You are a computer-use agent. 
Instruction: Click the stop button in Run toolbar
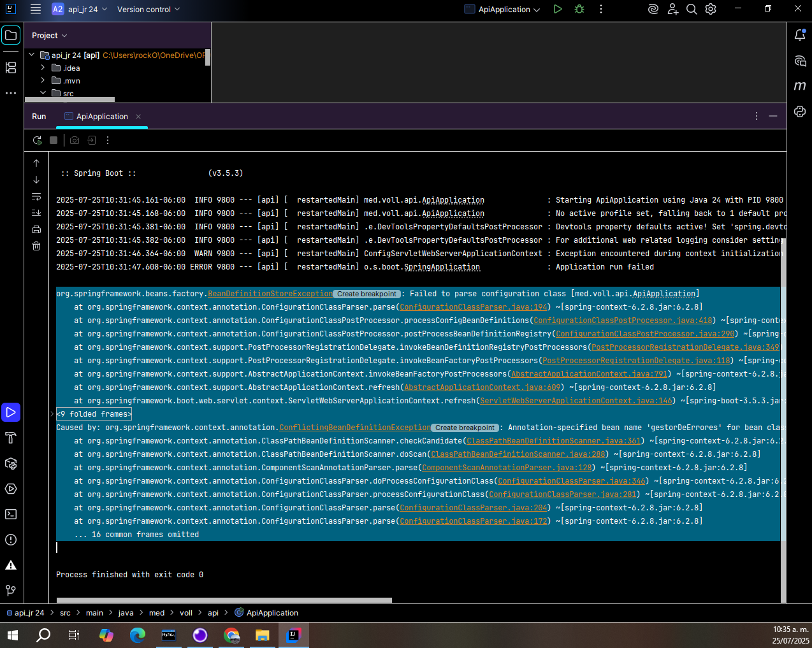coord(54,140)
